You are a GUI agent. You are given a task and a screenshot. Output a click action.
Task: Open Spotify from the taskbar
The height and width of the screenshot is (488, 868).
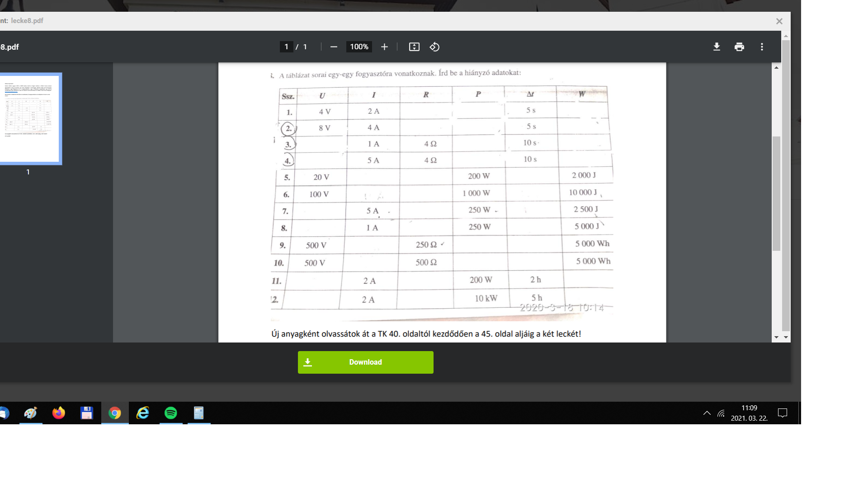pyautogui.click(x=171, y=413)
